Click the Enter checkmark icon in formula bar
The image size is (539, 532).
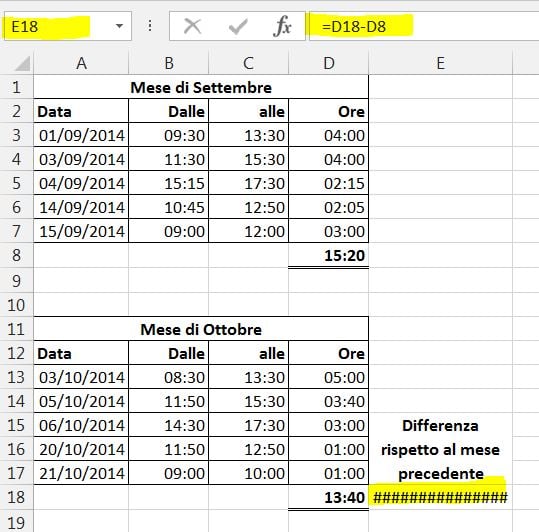point(238,26)
